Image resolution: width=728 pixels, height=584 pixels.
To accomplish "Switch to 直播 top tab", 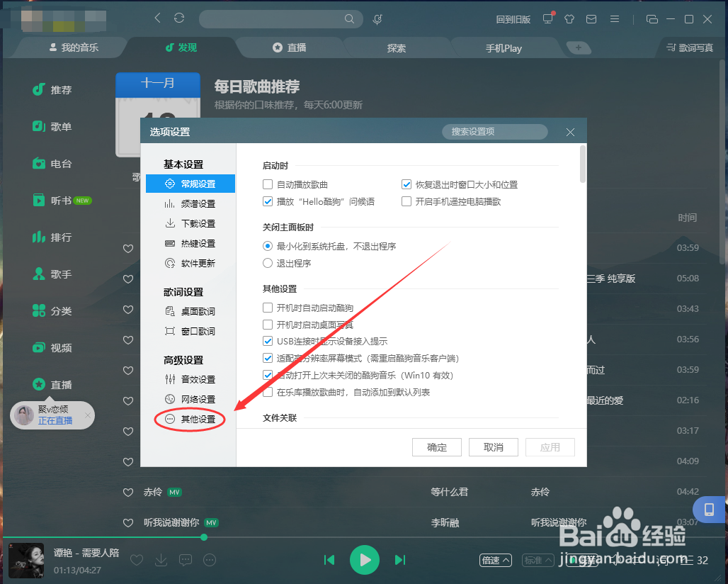I will click(289, 47).
